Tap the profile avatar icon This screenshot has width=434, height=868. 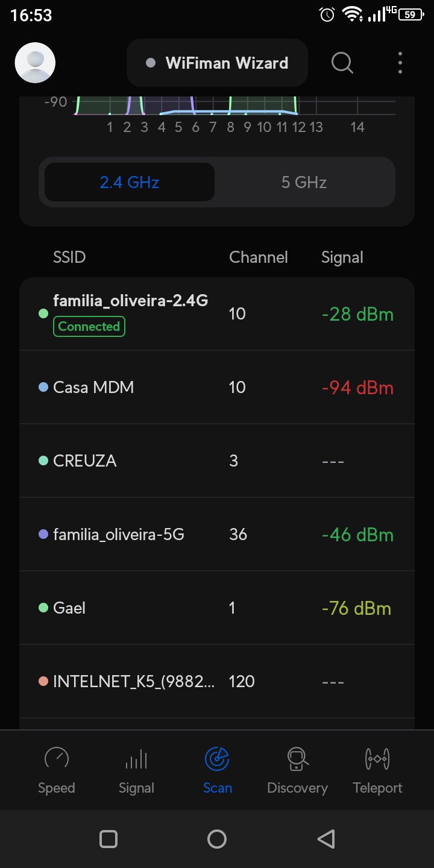(35, 63)
